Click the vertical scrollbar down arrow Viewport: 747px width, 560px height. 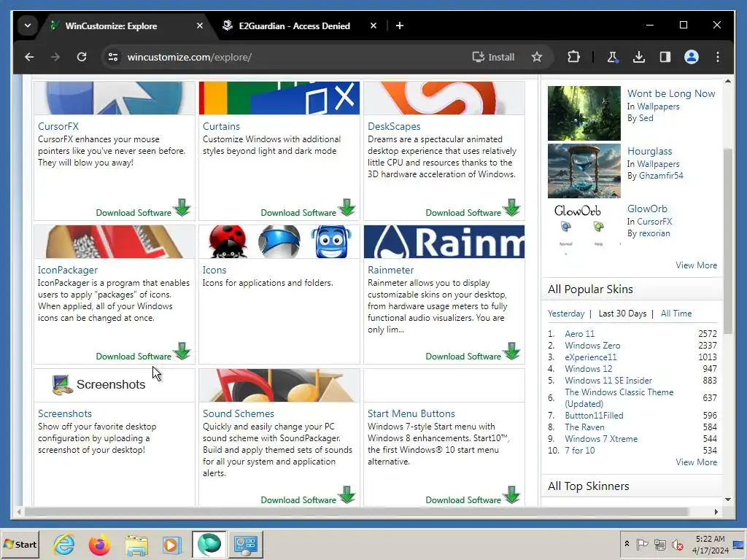tap(728, 499)
